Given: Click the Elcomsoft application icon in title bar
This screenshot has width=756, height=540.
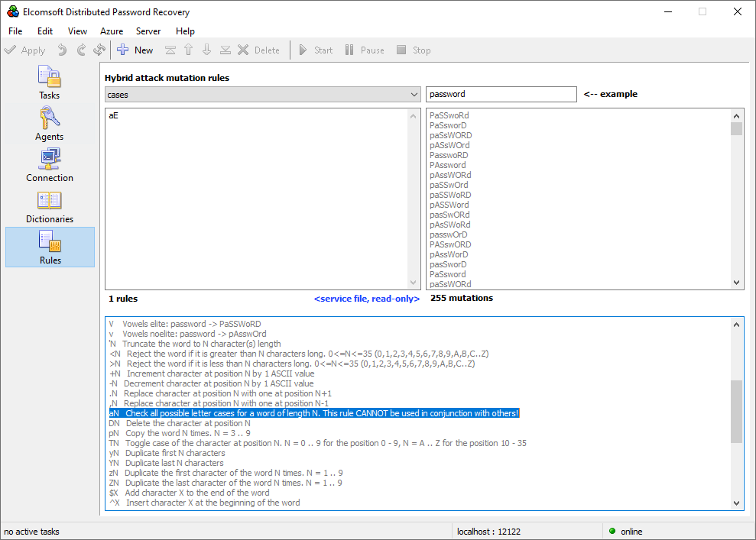Looking at the screenshot, I should (x=13, y=11).
